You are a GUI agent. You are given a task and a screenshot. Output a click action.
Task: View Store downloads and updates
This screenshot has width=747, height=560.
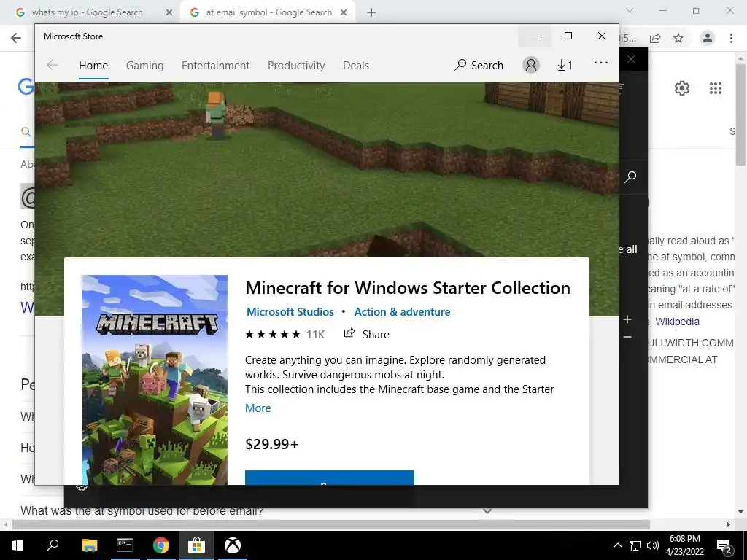click(x=565, y=65)
